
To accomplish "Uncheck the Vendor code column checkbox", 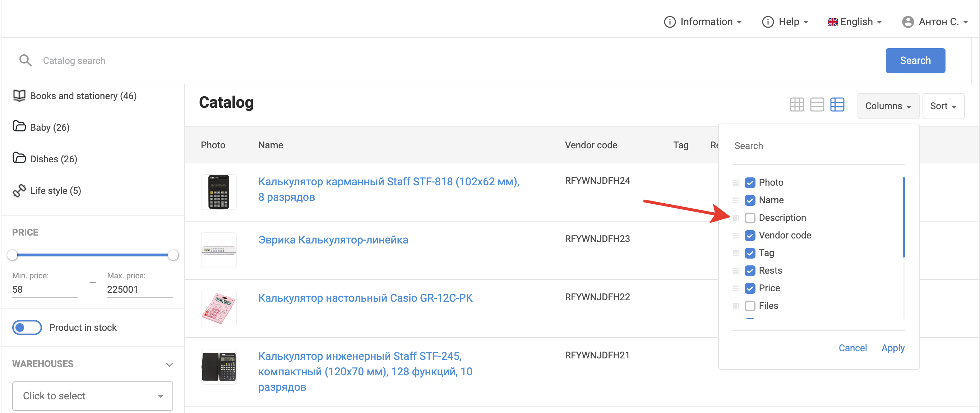I will coord(750,235).
